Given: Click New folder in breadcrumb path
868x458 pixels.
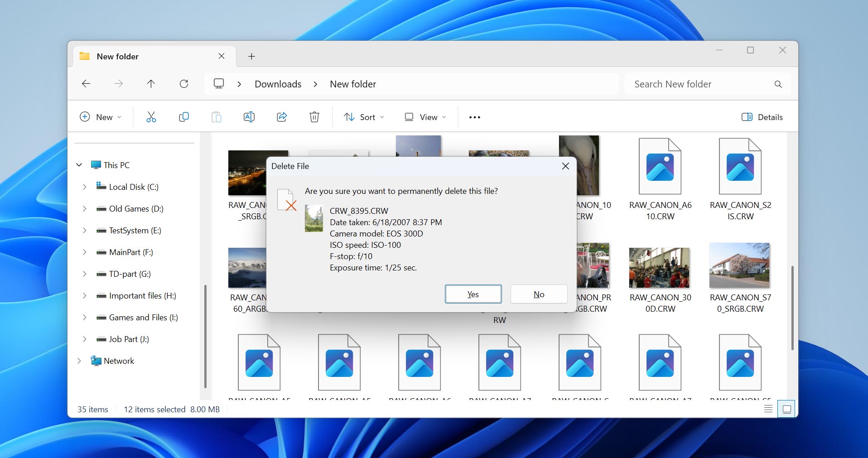Looking at the screenshot, I should point(353,84).
